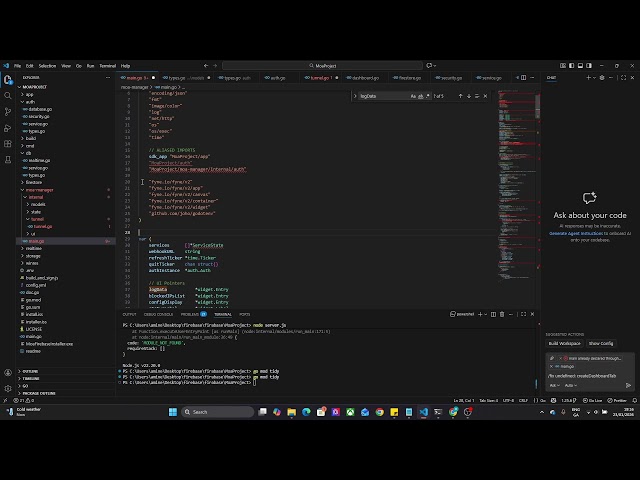Open the Run and Debug view

[8, 128]
